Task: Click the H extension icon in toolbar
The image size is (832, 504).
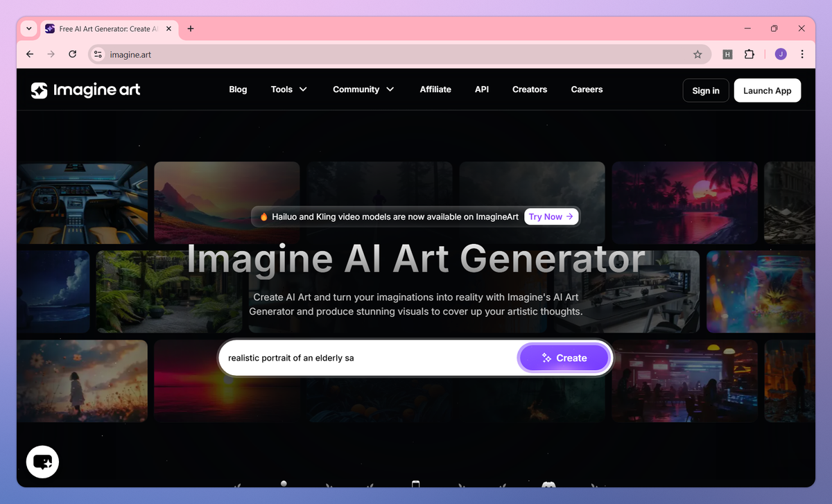Action: tap(727, 54)
